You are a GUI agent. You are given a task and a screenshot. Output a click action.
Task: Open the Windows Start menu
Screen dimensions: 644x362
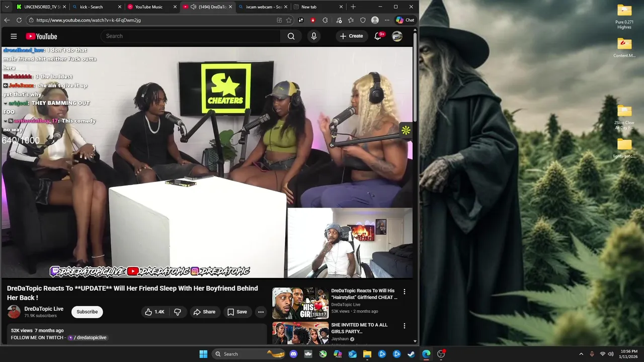pos(203,354)
